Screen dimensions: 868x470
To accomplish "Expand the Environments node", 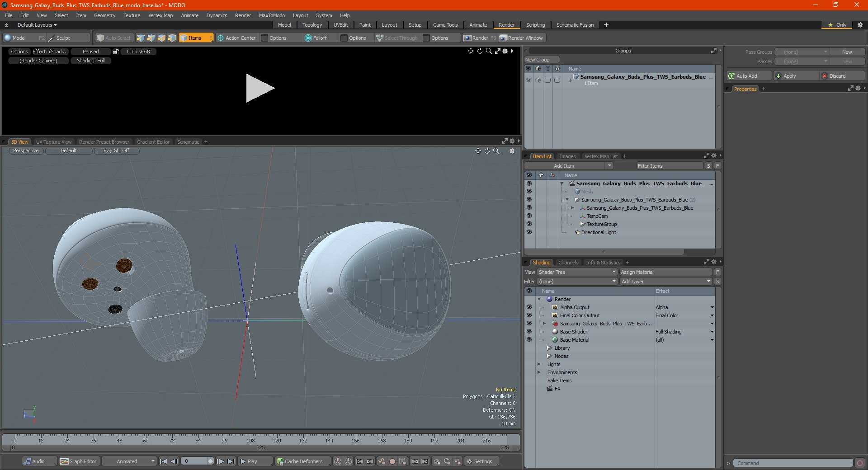I will (x=539, y=372).
